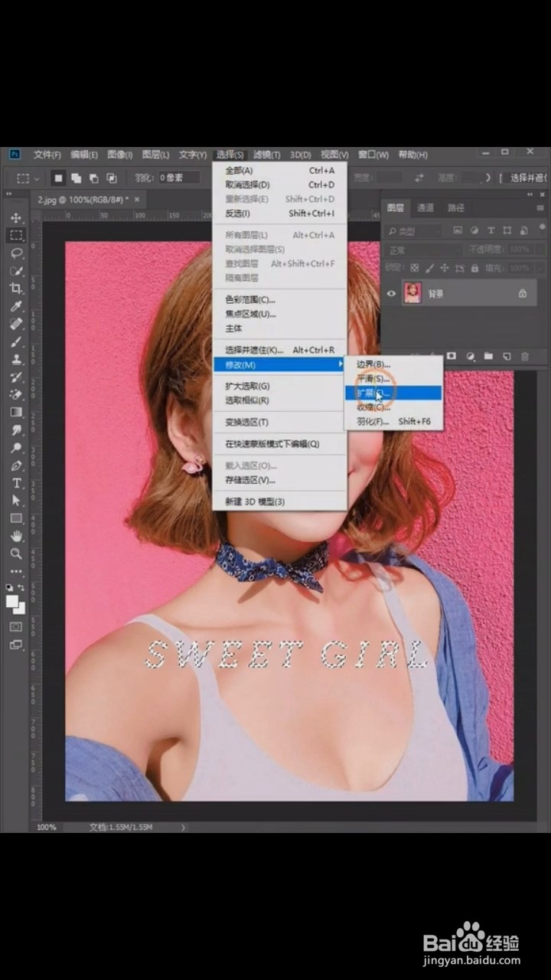Select the Crop tool
551x980 pixels.
(x=16, y=288)
